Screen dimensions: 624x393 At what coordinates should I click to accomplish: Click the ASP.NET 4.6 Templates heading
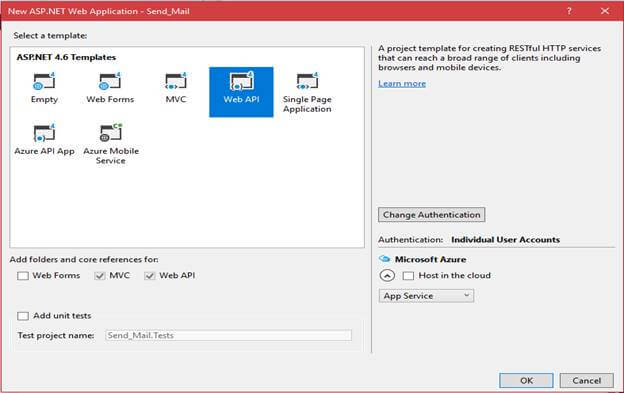(x=66, y=57)
